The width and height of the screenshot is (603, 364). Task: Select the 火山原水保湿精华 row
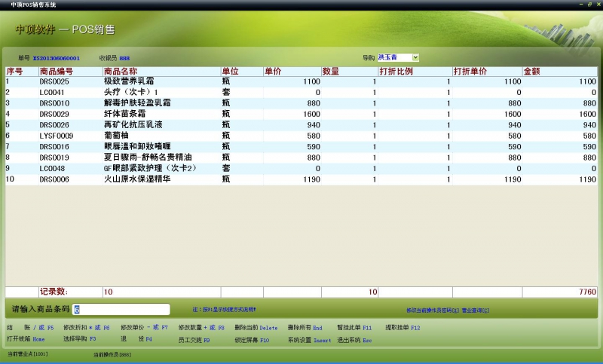click(301, 179)
